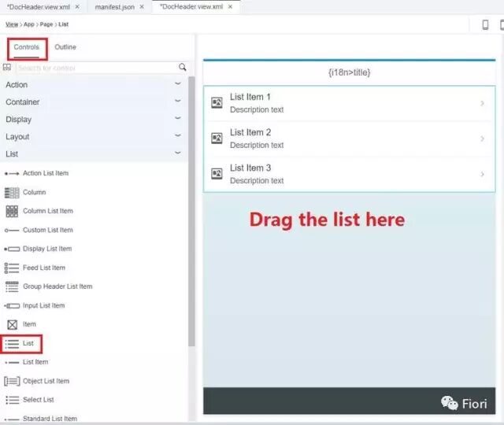Viewport: 504px width, 425px height.
Task: Collapse the List category chevron
Action: pyautogui.click(x=178, y=153)
